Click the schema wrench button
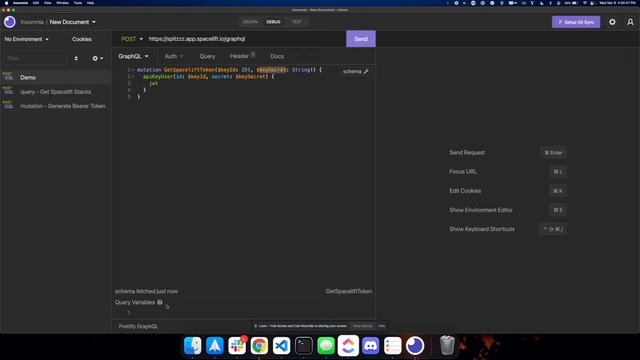Viewport: 640px width, 360px height. [355, 71]
